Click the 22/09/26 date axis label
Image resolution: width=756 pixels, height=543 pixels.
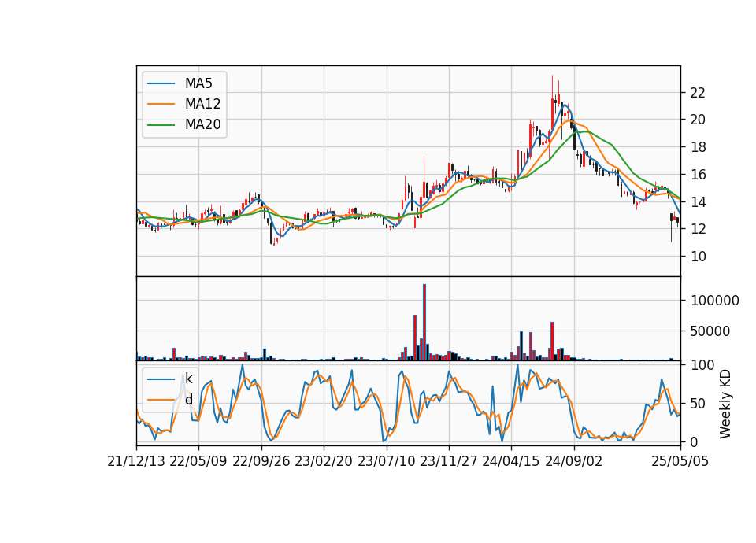click(261, 462)
